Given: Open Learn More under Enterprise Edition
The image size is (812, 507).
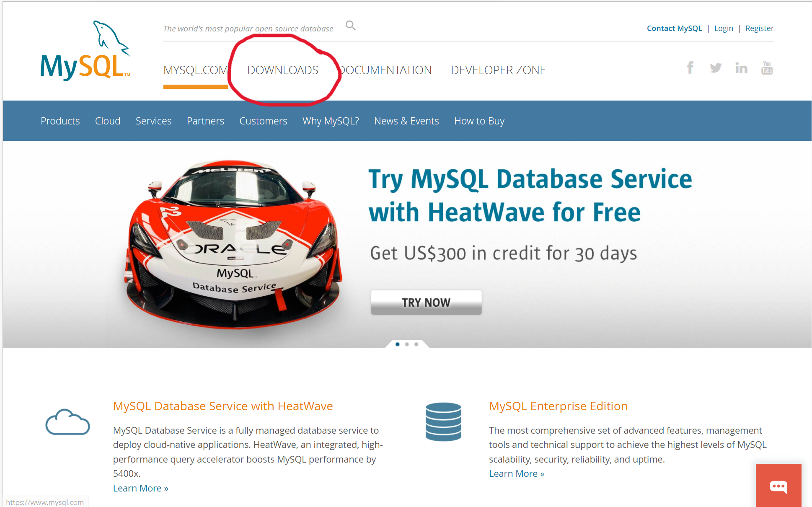Looking at the screenshot, I should coord(516,473).
